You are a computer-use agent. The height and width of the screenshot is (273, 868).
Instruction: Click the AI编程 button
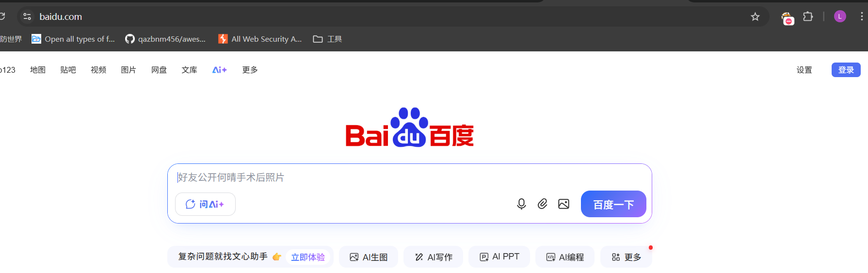click(x=565, y=257)
